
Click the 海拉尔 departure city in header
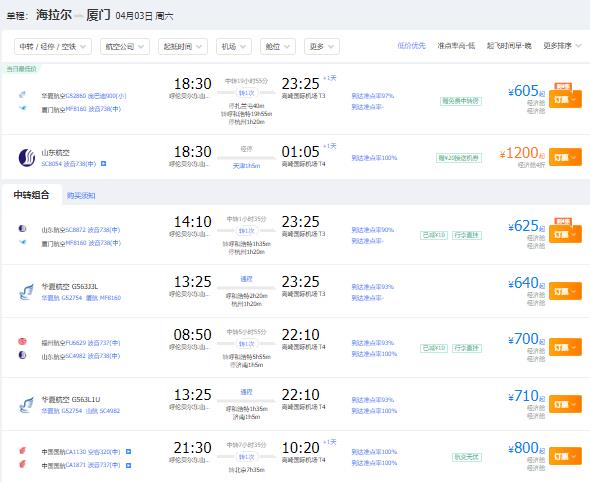click(54, 15)
